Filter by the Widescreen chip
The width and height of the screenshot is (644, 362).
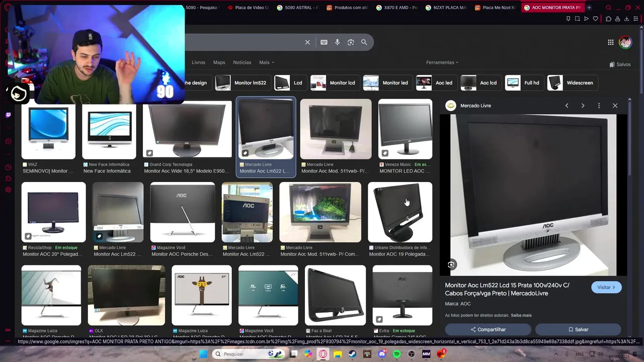pyautogui.click(x=572, y=82)
